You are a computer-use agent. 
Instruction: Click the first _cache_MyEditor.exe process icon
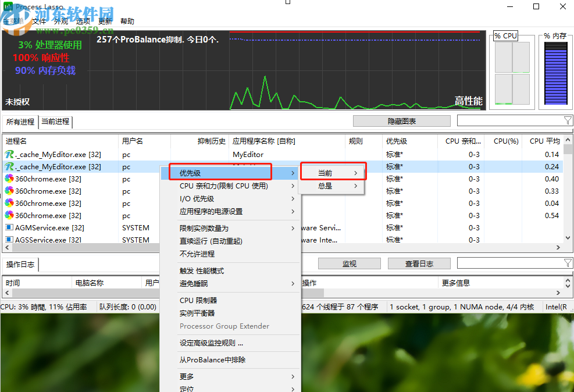click(x=9, y=155)
